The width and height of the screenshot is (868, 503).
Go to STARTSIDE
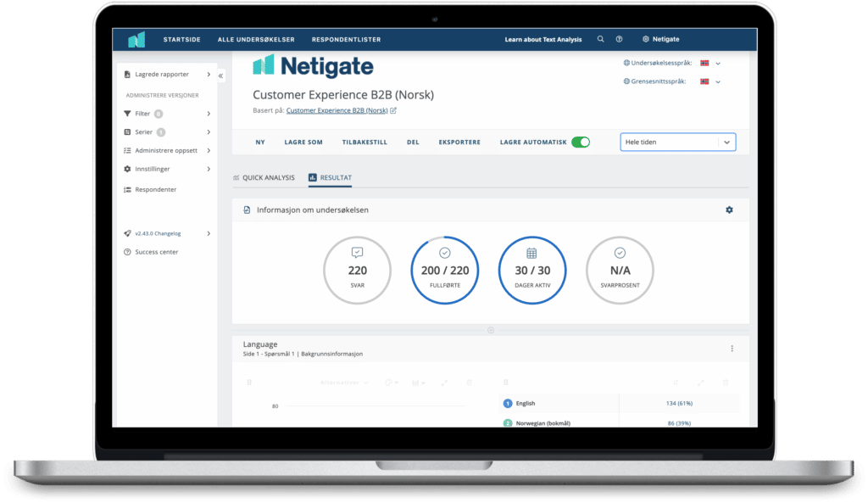181,39
